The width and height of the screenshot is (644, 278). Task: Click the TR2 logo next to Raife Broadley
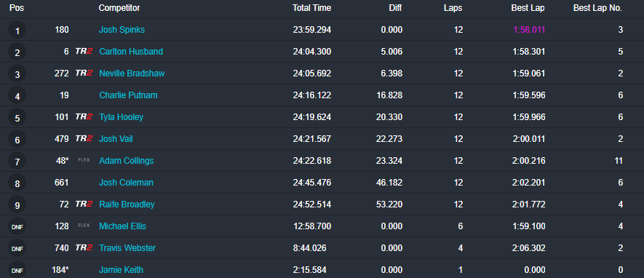[x=84, y=204]
